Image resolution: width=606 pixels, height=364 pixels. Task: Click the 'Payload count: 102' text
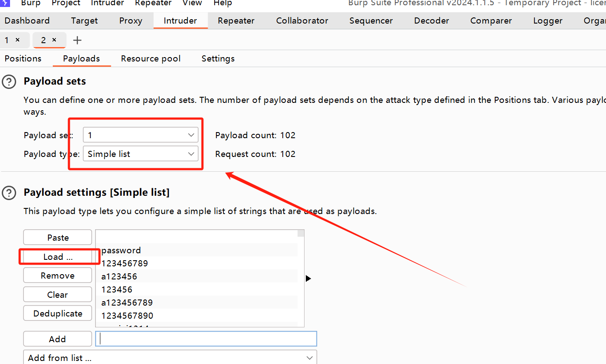click(x=255, y=135)
